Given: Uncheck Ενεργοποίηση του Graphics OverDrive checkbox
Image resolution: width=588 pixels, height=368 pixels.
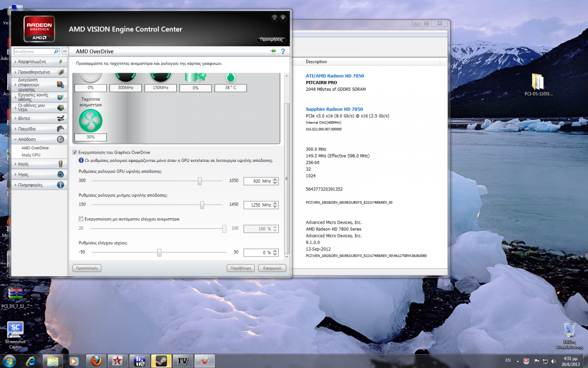Looking at the screenshot, I should [x=75, y=153].
